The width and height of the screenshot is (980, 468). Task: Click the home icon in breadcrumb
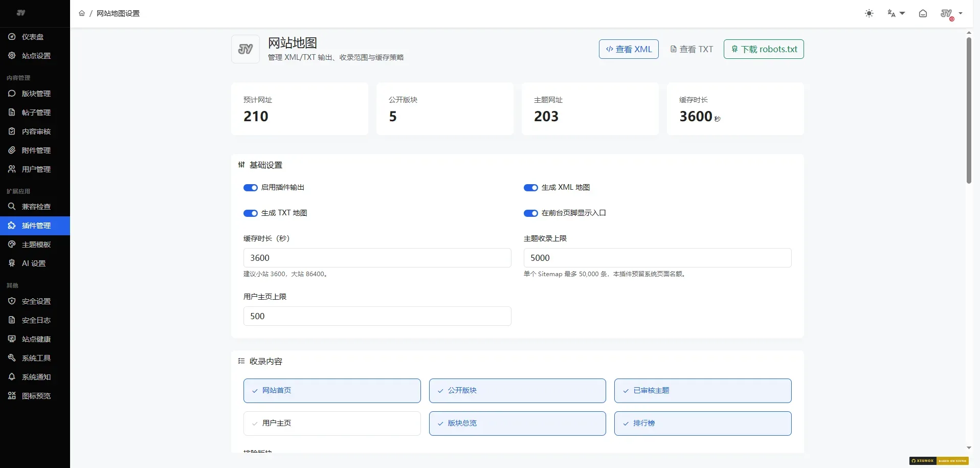(x=82, y=13)
